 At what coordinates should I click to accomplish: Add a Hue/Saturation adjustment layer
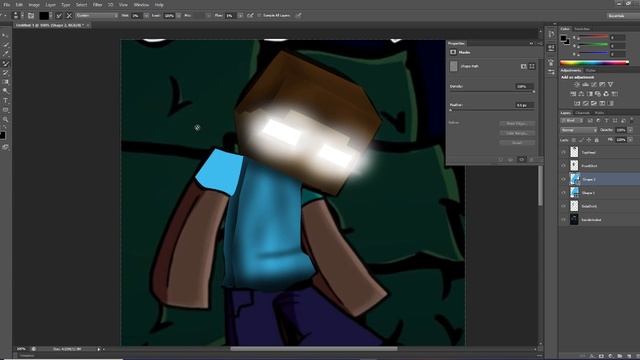coord(573,94)
